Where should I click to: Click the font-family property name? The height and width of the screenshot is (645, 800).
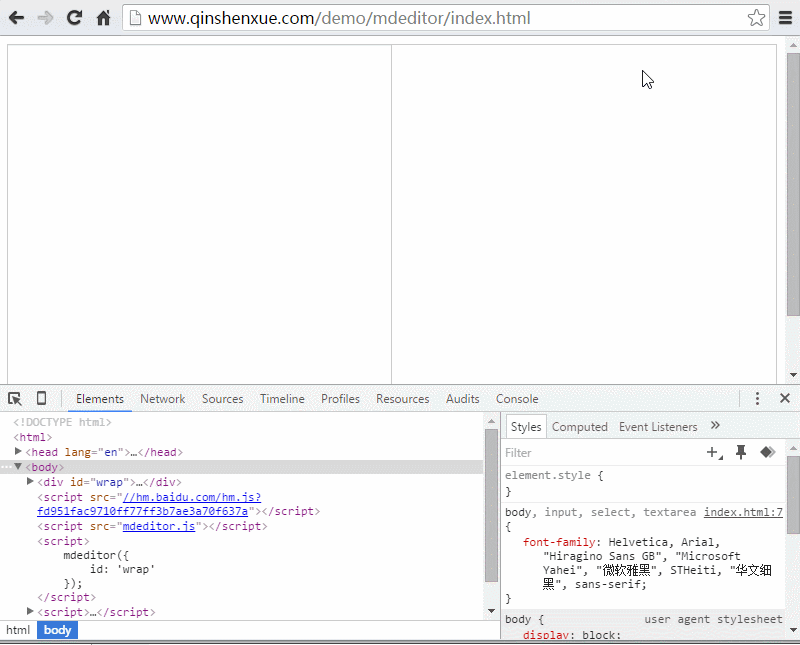coord(559,542)
